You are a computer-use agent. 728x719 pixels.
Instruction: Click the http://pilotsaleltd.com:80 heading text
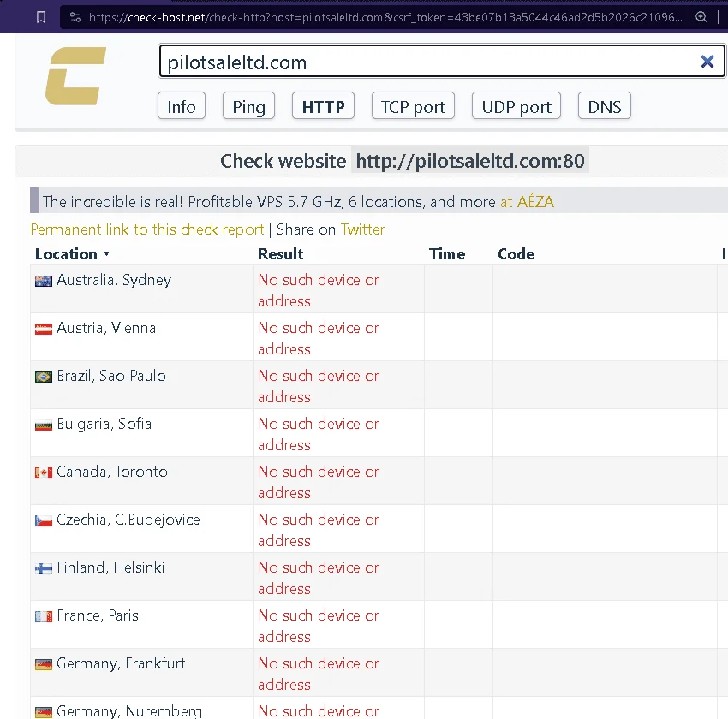point(470,161)
